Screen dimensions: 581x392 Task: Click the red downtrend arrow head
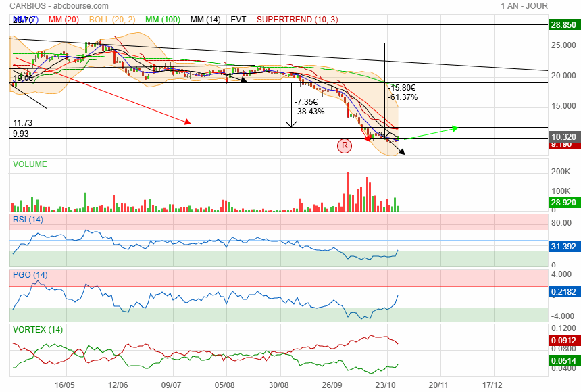click(188, 122)
